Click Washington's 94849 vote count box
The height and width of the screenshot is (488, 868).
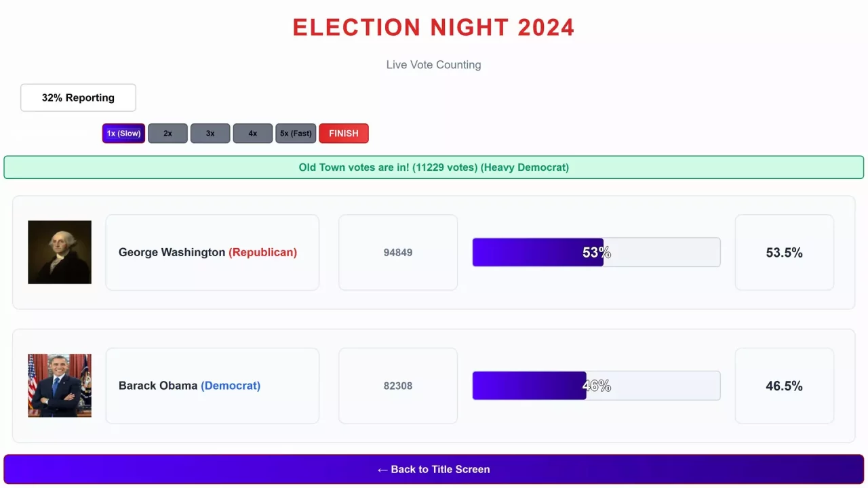click(398, 252)
